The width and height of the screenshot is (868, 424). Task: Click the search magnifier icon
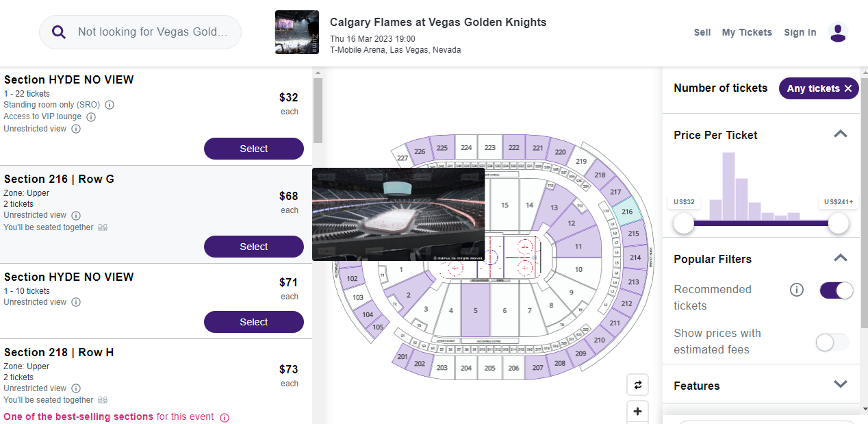click(x=59, y=32)
